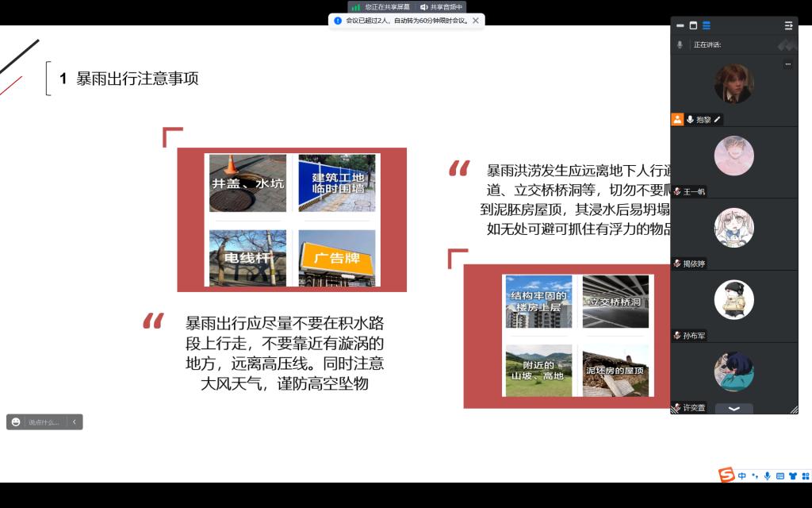
Task: Toggle voice input microphone in Sogou toolbar
Action: (767, 476)
